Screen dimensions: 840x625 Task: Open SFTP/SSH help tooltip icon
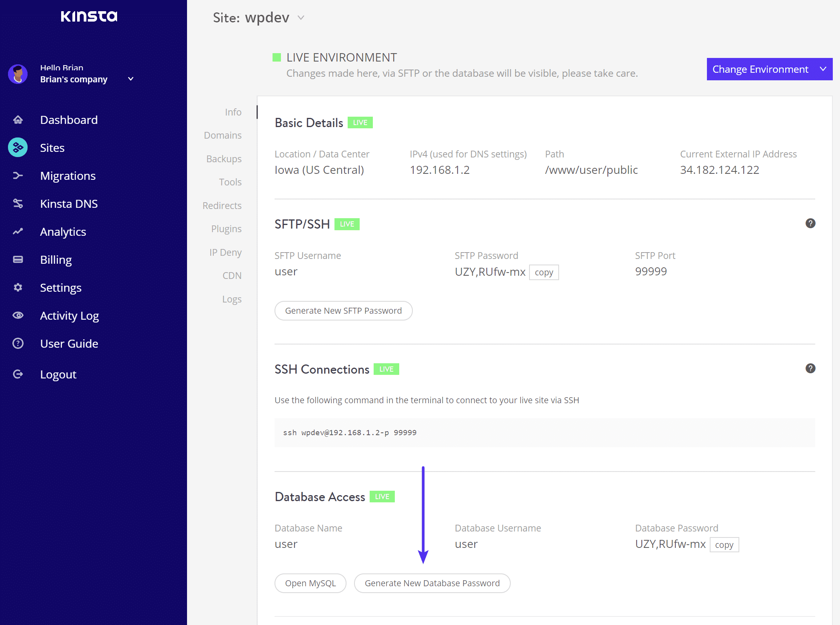click(x=810, y=223)
